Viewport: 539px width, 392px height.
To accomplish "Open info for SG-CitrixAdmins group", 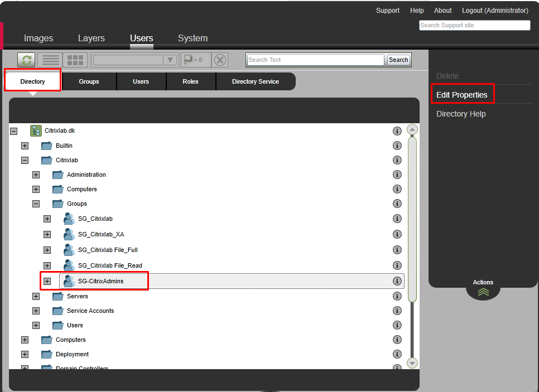I will click(x=397, y=281).
